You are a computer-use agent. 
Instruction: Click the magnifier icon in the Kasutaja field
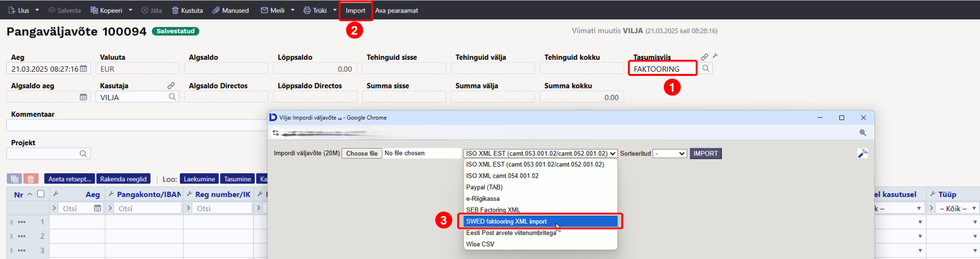click(172, 97)
